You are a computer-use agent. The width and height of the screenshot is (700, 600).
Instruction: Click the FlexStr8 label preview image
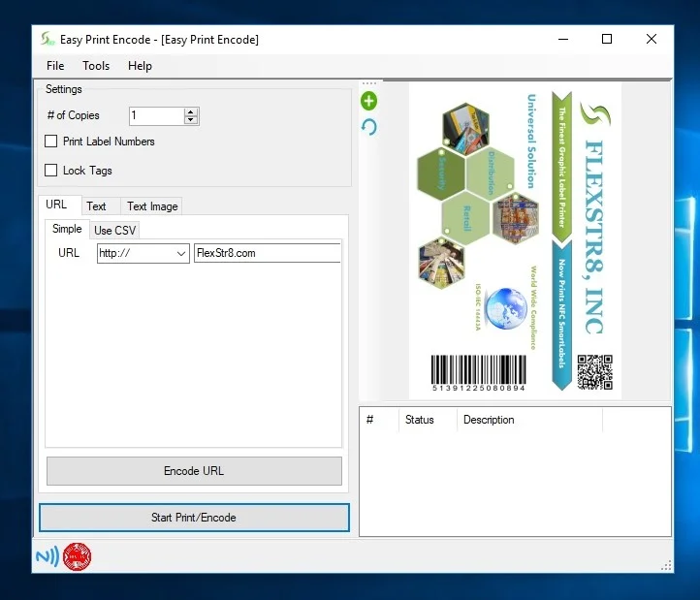[x=515, y=240]
